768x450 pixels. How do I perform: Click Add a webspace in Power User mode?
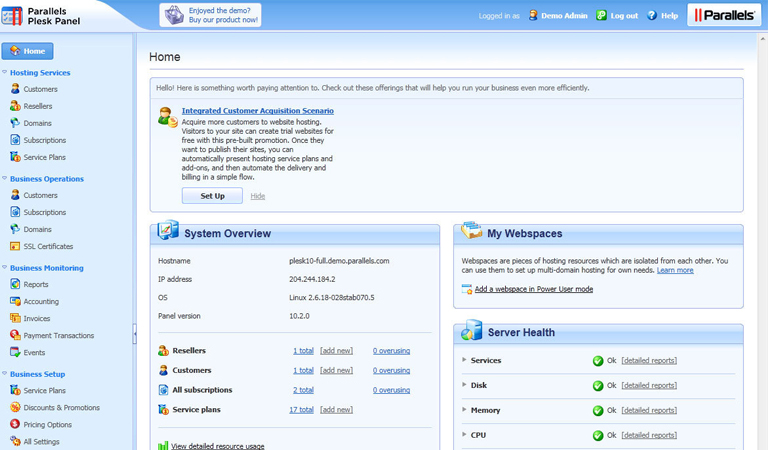[534, 289]
